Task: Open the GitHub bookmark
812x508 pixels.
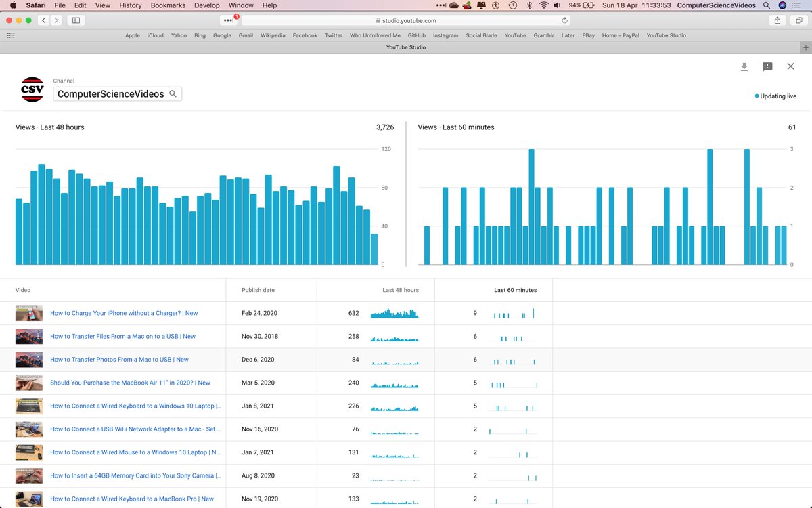Action: 417,35
